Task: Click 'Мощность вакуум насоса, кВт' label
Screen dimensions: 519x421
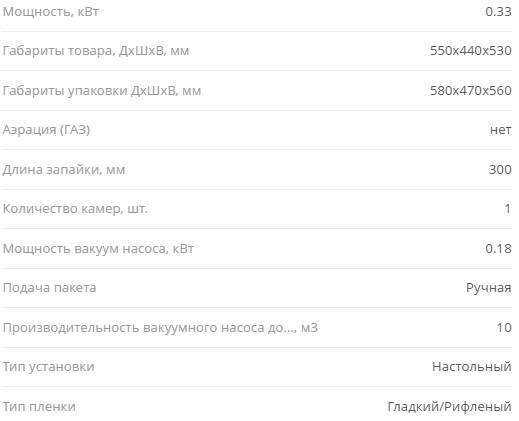Action: pos(98,249)
